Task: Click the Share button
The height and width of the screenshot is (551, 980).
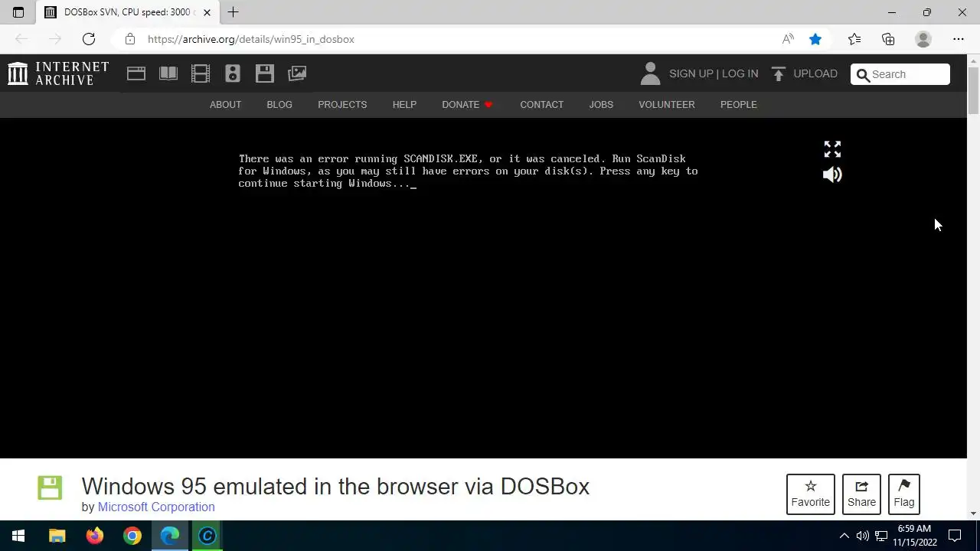Action: (861, 494)
